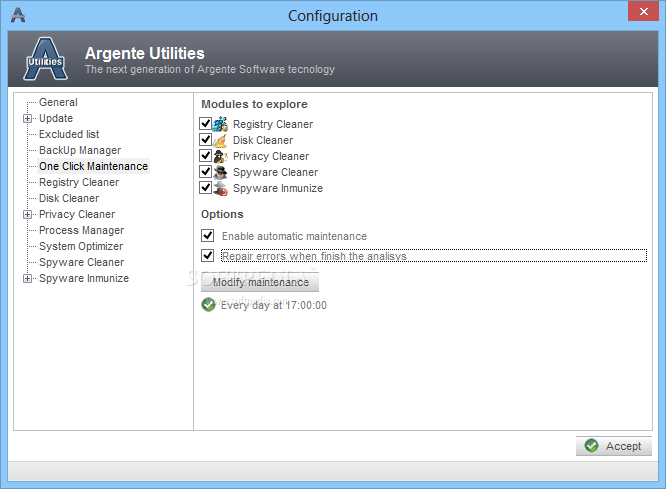Click the Modify maintenance button

[260, 282]
